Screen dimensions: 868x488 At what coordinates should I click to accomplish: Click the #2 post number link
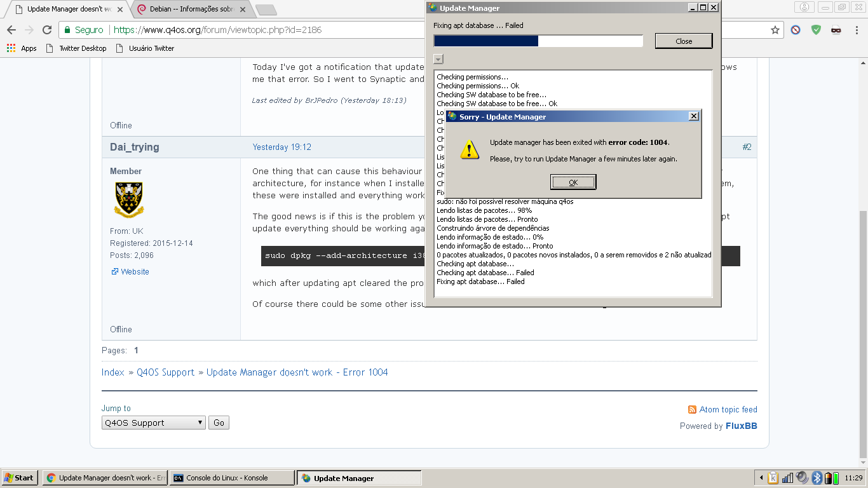pyautogui.click(x=747, y=147)
